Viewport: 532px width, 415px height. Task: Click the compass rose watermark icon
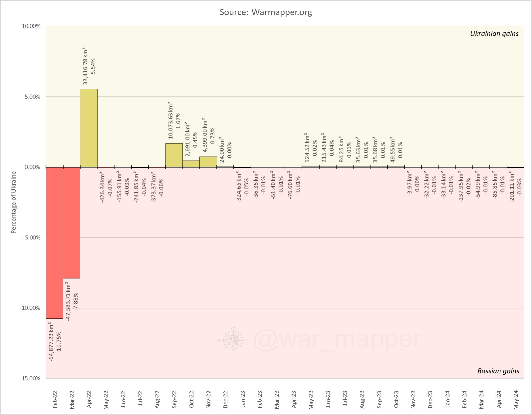(x=232, y=340)
